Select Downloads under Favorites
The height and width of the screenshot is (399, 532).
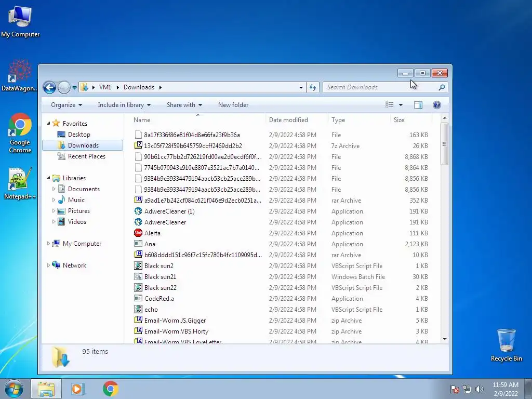83,145
